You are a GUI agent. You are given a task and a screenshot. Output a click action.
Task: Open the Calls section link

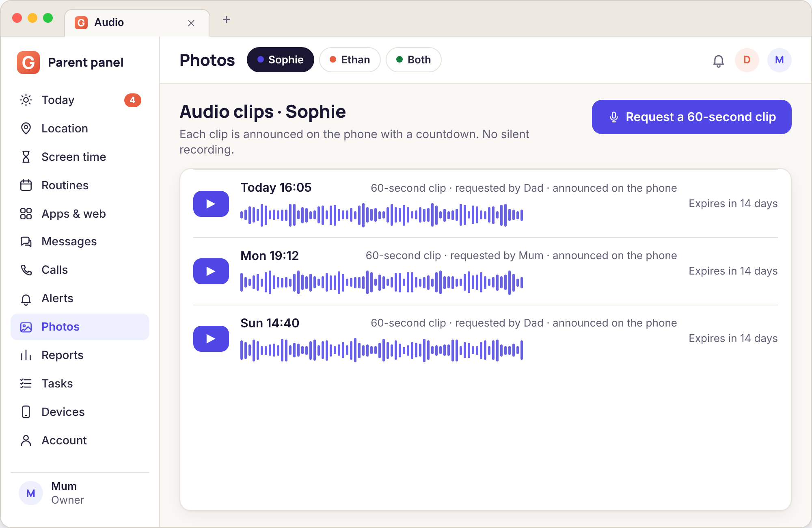click(80, 270)
